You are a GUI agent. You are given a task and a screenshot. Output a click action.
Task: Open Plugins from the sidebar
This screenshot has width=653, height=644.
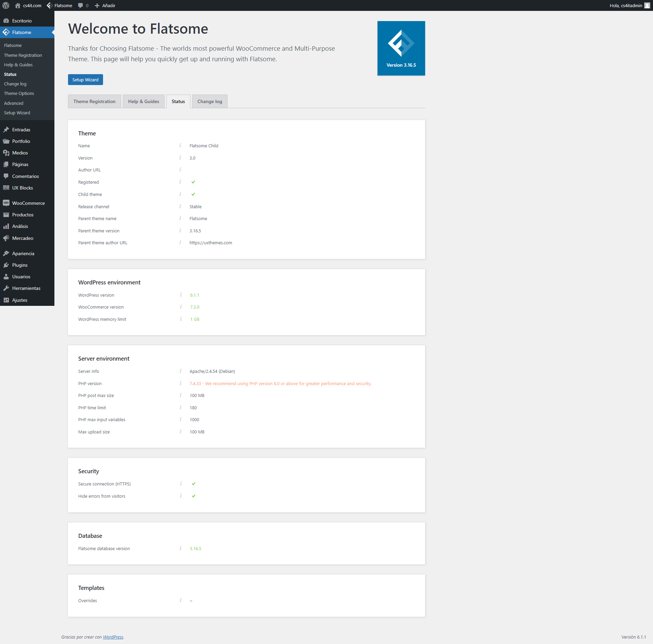(20, 265)
